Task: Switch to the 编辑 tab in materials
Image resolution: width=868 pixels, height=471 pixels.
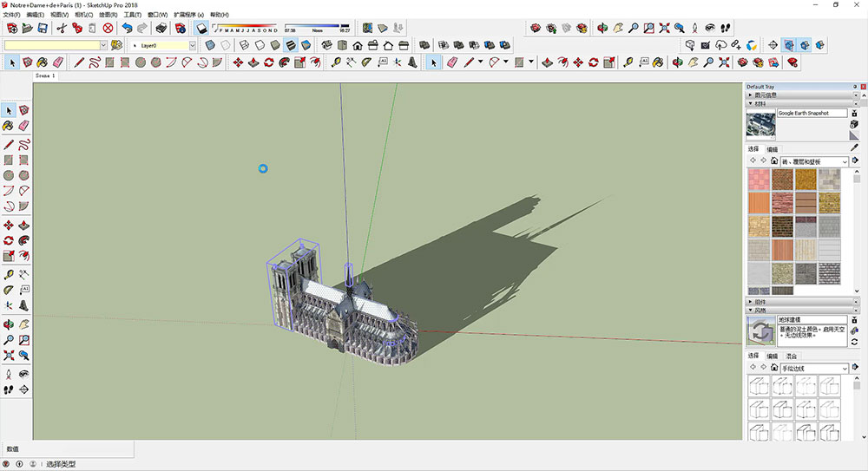Action: coord(772,149)
